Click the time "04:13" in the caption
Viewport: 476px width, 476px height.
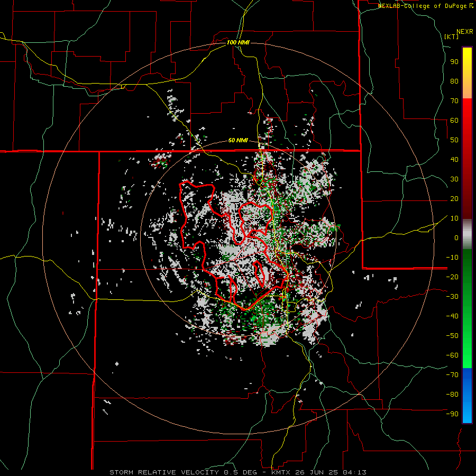[355, 472]
